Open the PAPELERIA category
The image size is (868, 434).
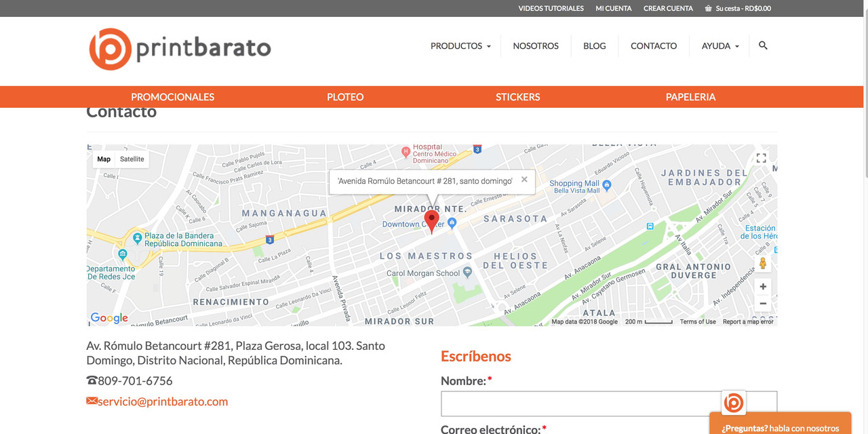pyautogui.click(x=690, y=97)
